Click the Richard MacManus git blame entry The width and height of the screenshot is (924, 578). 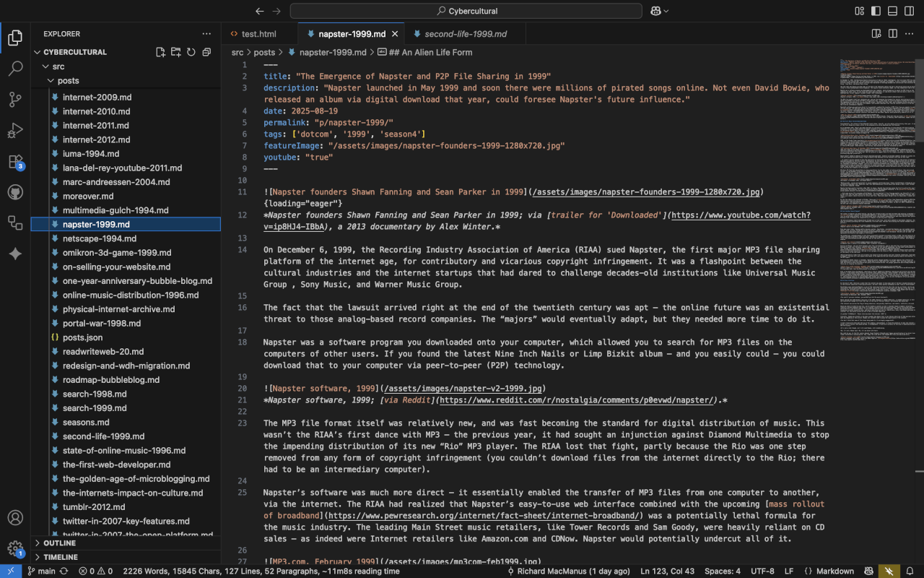pyautogui.click(x=568, y=571)
